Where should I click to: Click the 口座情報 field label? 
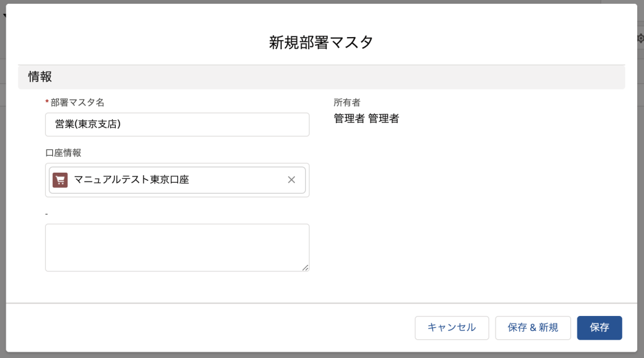pos(64,153)
